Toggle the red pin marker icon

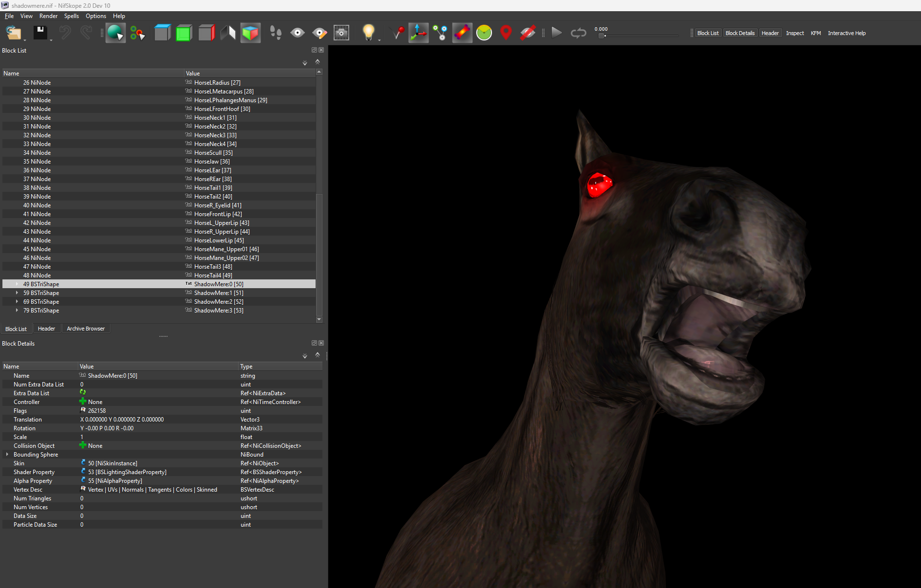(x=397, y=33)
